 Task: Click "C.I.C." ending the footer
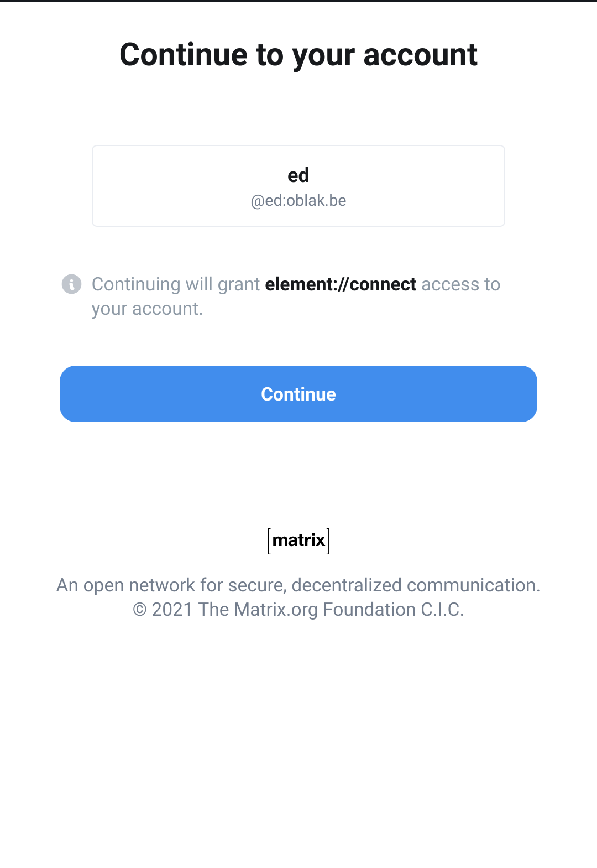click(442, 610)
